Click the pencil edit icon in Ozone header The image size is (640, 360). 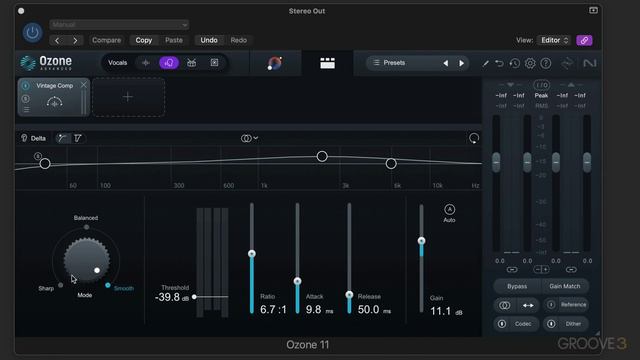(485, 63)
